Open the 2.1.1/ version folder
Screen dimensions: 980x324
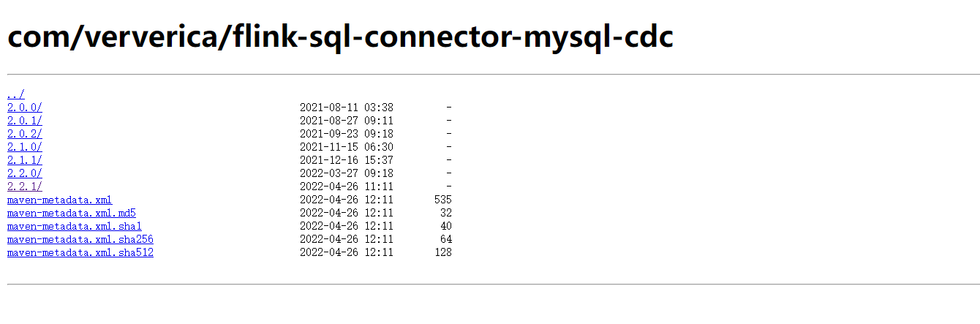coord(25,159)
